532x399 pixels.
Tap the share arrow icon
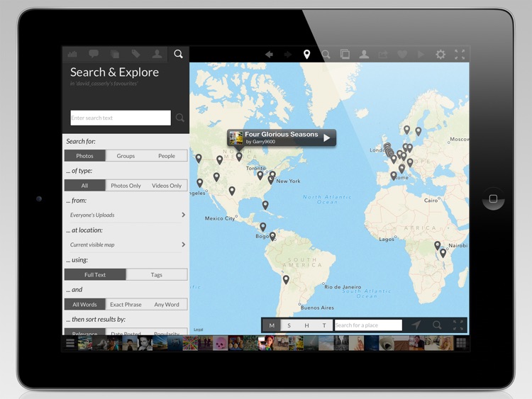click(x=383, y=55)
